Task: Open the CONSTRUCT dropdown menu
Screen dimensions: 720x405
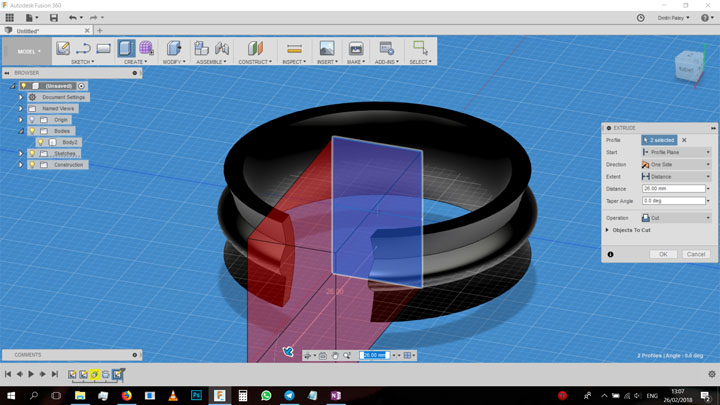Action: (255, 62)
